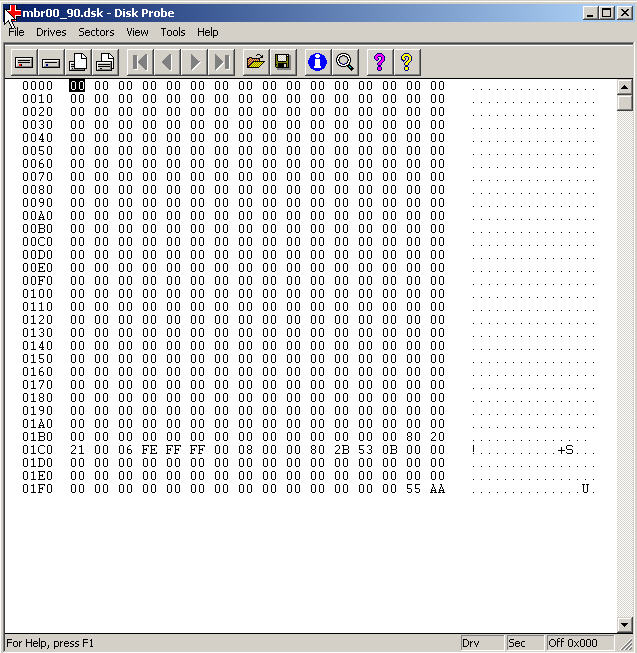Jump to last sector button
637x653 pixels.
point(221,62)
